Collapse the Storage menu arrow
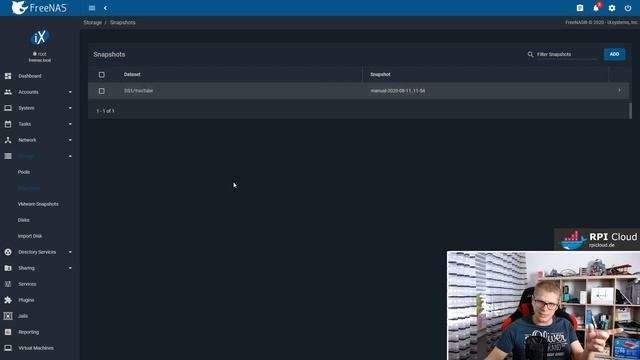The height and width of the screenshot is (360, 640). [x=70, y=156]
